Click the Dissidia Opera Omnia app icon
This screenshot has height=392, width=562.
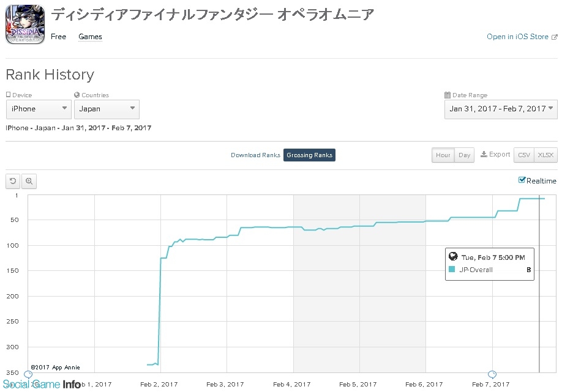coord(25,25)
